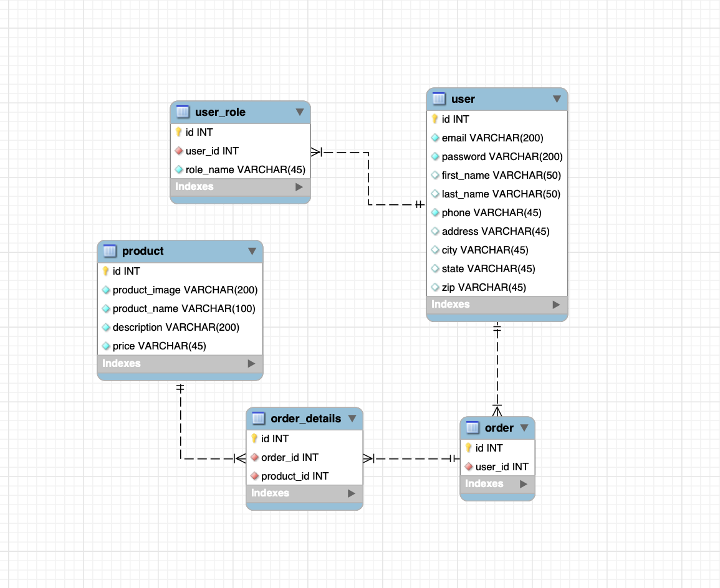Collapse the product table via header arrow
720x588 pixels.
pyautogui.click(x=252, y=251)
